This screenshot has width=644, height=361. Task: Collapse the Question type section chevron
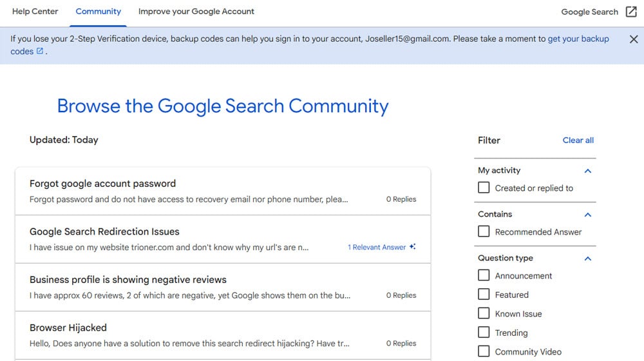[587, 259]
